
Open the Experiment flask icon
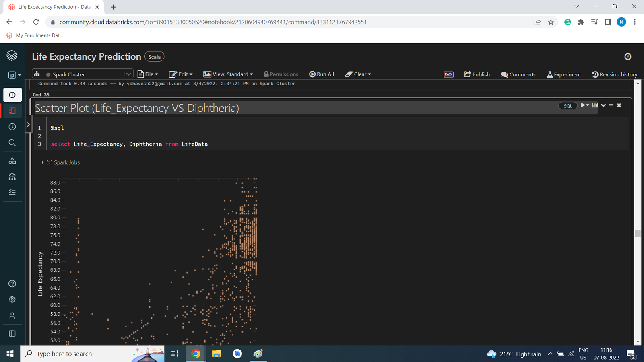563,74
